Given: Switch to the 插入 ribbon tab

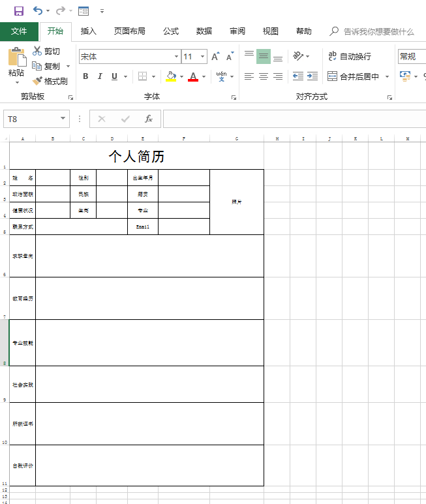Looking at the screenshot, I should (x=88, y=31).
